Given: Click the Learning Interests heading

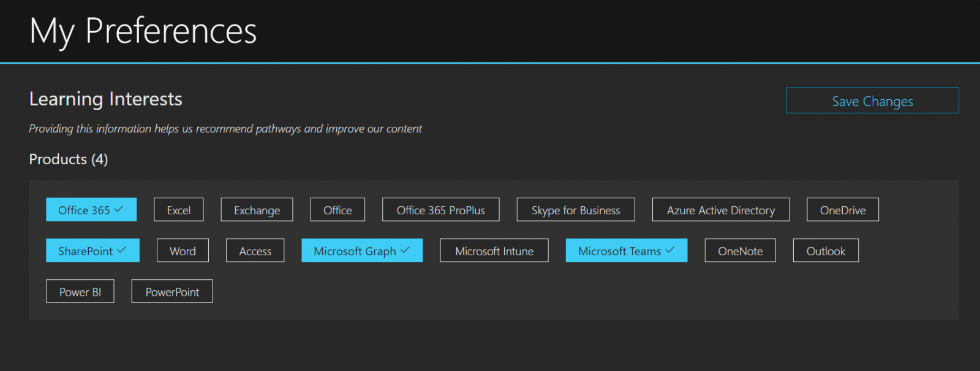Looking at the screenshot, I should click(105, 99).
